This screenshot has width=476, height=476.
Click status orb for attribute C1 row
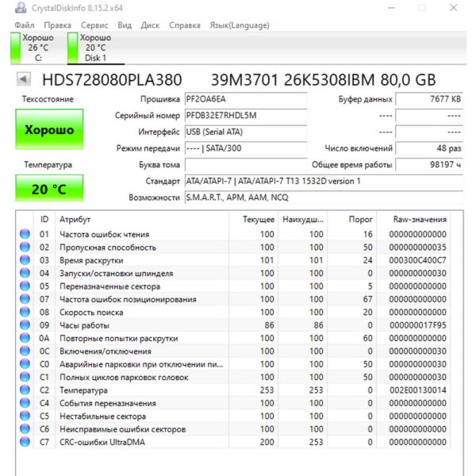(25, 377)
